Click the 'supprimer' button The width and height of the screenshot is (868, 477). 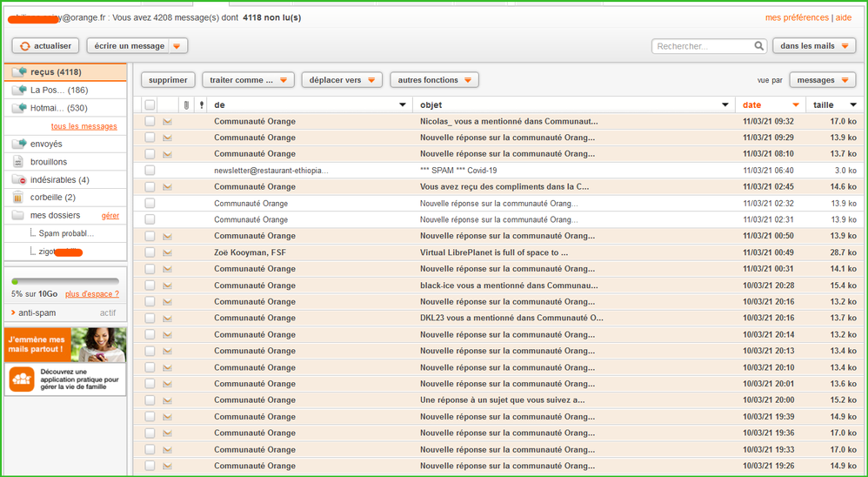click(x=168, y=80)
